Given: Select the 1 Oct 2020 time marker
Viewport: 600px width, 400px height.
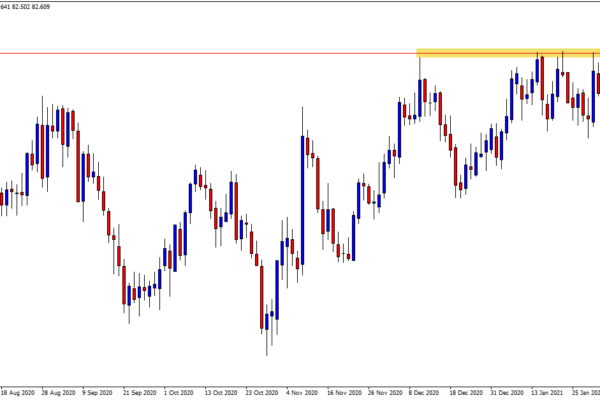Looking at the screenshot, I should tap(181, 393).
